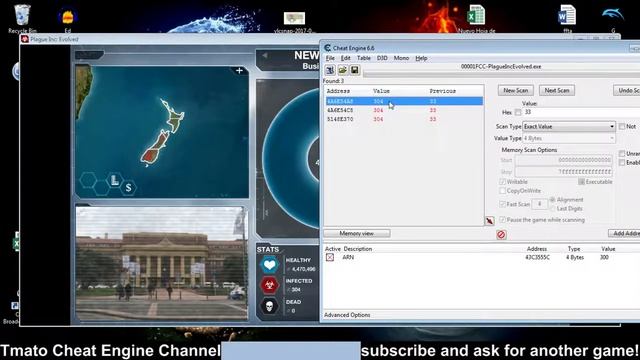
Task: Open the Mono menu
Action: click(401, 58)
